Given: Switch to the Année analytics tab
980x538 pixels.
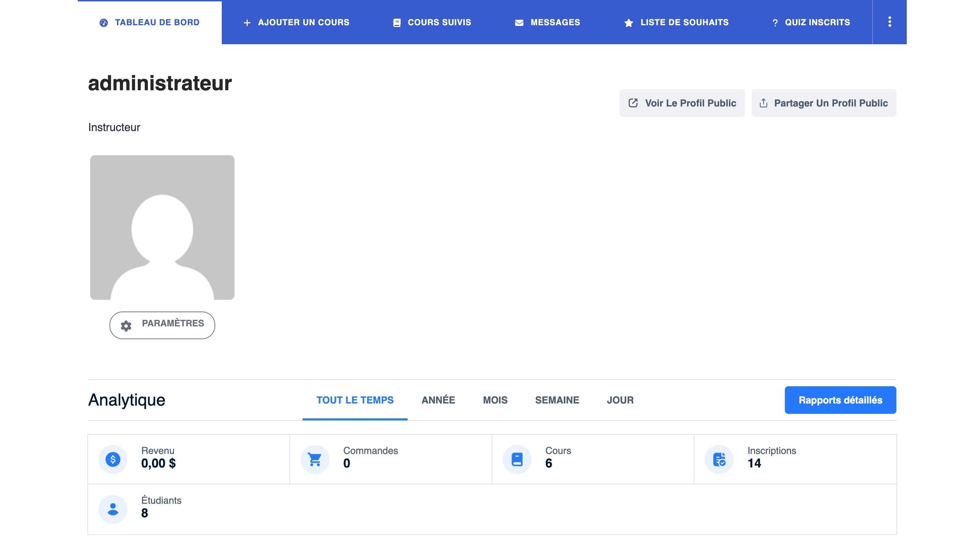Looking at the screenshot, I should 438,400.
